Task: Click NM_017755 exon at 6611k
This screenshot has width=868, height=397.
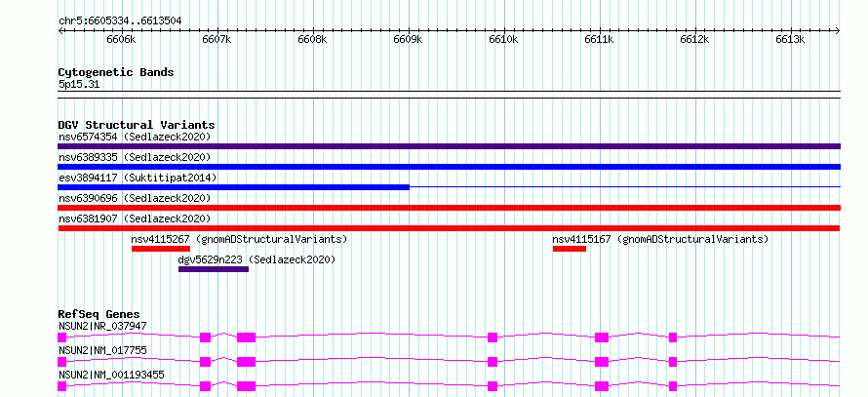Action: 602,362
